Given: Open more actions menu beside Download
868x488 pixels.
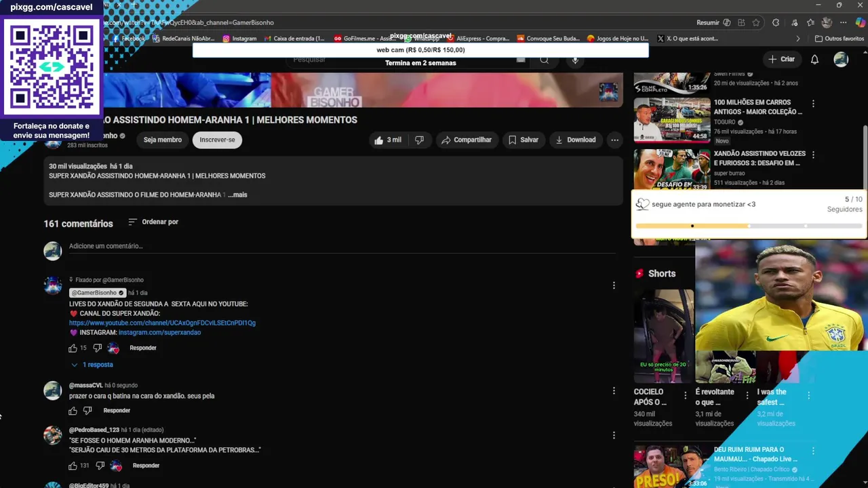Looking at the screenshot, I should click(x=614, y=140).
